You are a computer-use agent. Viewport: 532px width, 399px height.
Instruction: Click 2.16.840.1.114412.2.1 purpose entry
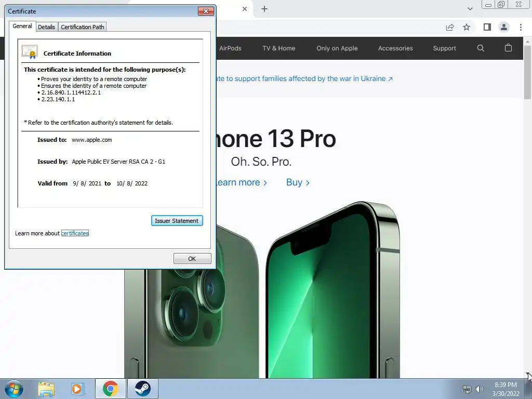point(71,92)
